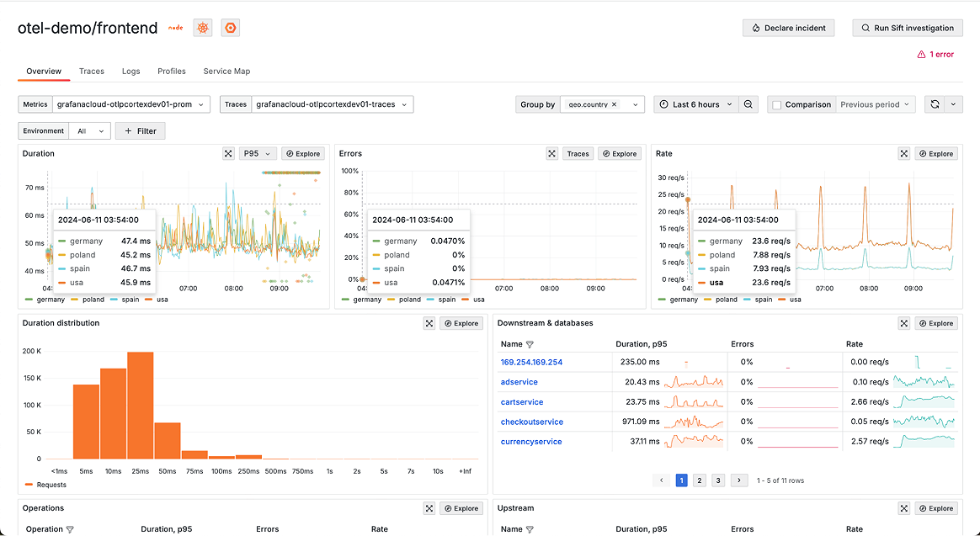Hide the germany series in Duration legend
The image size is (980, 536).
click(50, 299)
